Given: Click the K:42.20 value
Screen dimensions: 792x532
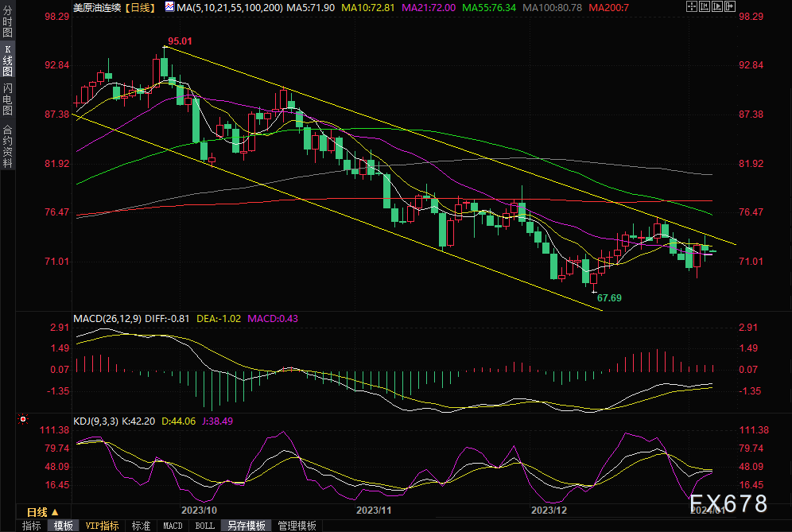Looking at the screenshot, I should [x=138, y=421].
